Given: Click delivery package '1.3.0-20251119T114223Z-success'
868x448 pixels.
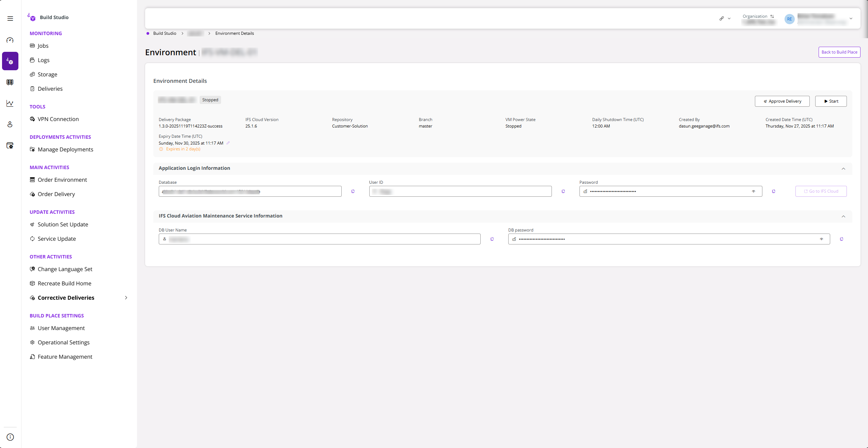Looking at the screenshot, I should pyautogui.click(x=190, y=126).
